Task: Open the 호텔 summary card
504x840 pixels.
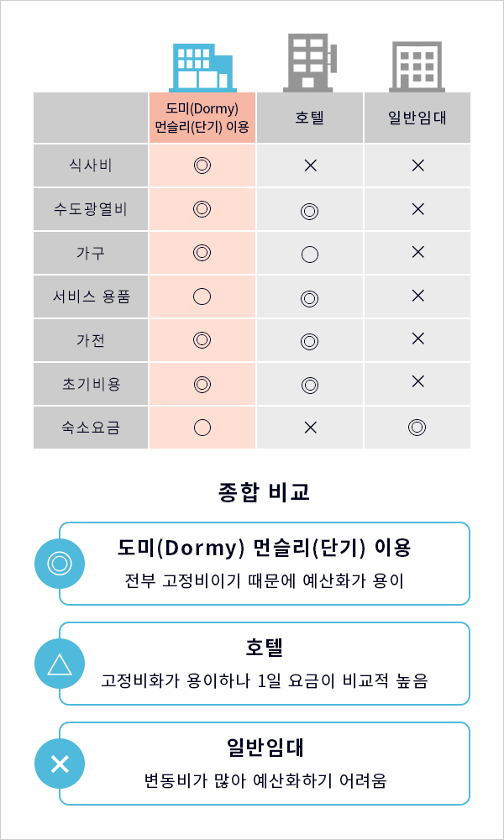Action: pos(265,664)
